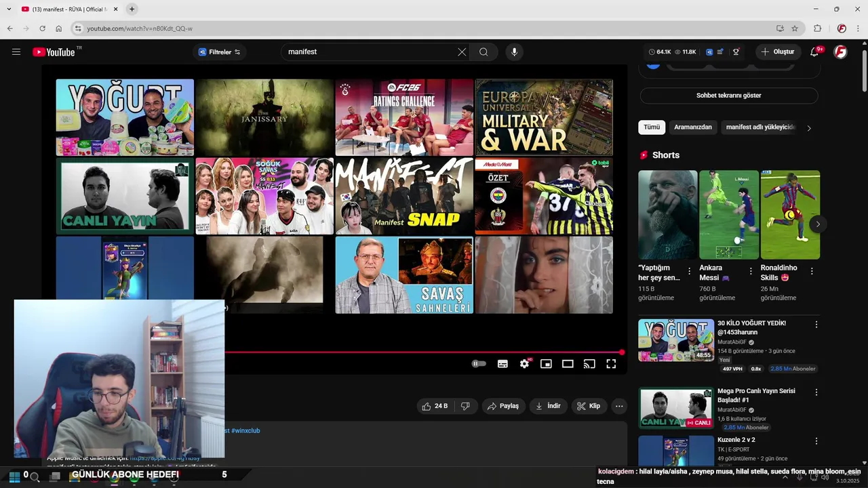868x488 pixels.
Task: Click the #winxclub hashtag link
Action: (245, 430)
